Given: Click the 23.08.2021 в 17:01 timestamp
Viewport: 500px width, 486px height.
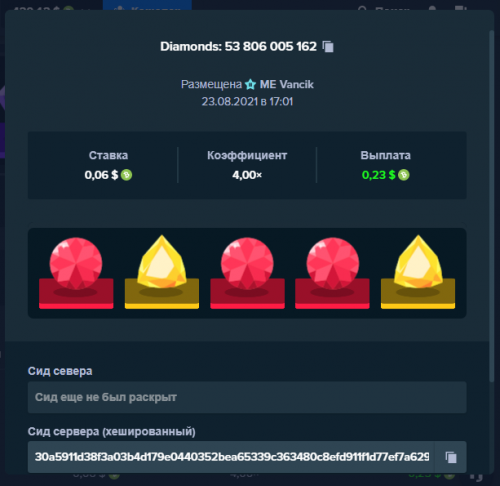Looking at the screenshot, I should pyautogui.click(x=247, y=101).
